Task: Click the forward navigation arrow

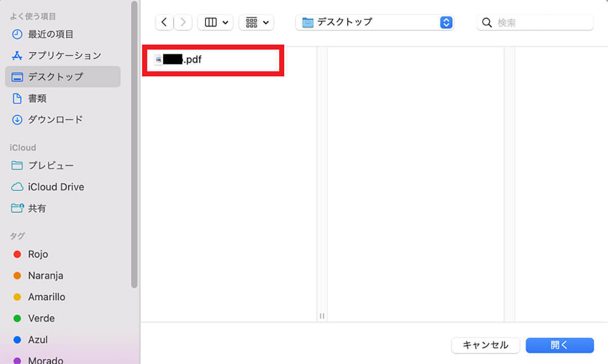Action: pyautogui.click(x=183, y=22)
